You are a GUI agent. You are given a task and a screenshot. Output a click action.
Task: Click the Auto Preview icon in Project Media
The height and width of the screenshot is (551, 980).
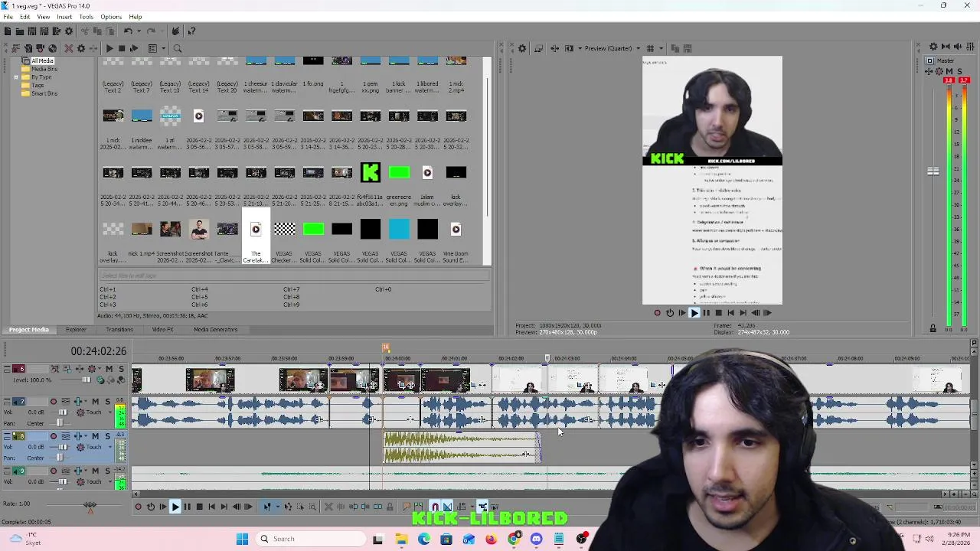pyautogui.click(x=134, y=48)
